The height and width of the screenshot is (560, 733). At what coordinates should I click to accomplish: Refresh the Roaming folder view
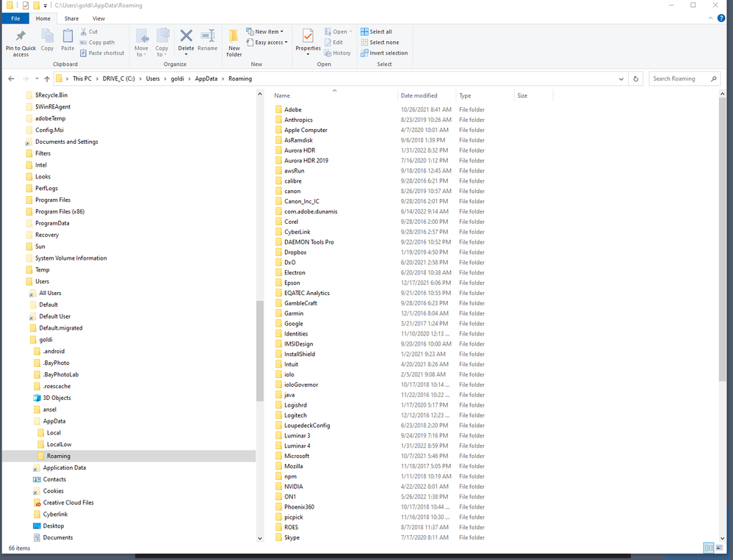pyautogui.click(x=636, y=79)
